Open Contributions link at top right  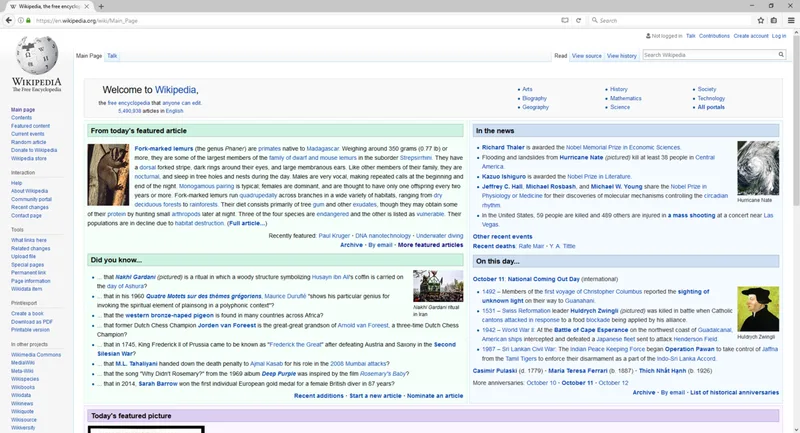[714, 36]
